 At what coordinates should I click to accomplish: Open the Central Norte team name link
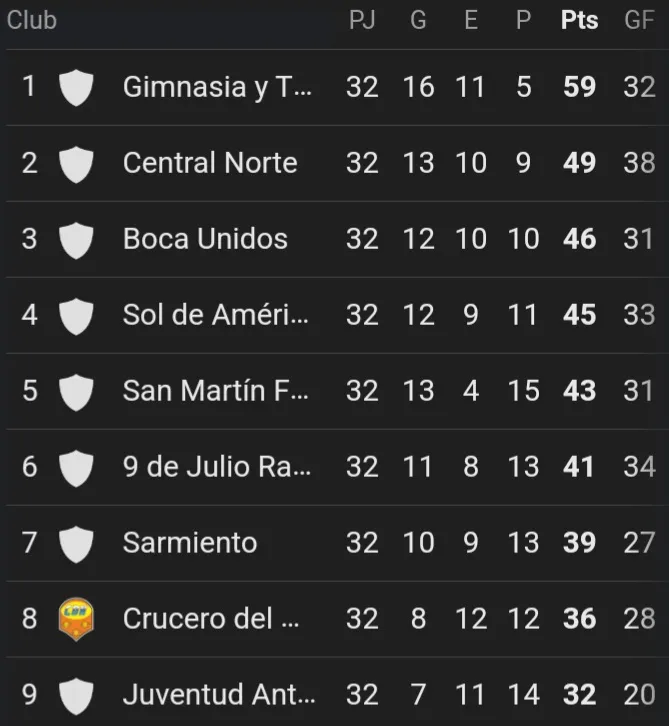coord(210,163)
